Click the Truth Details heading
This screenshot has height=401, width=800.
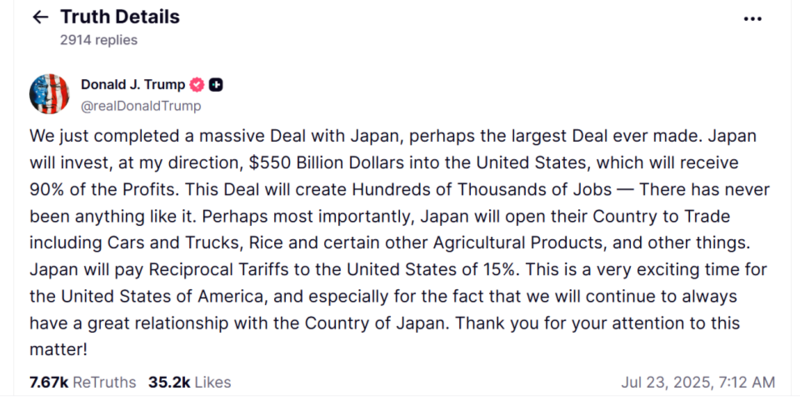pos(120,17)
